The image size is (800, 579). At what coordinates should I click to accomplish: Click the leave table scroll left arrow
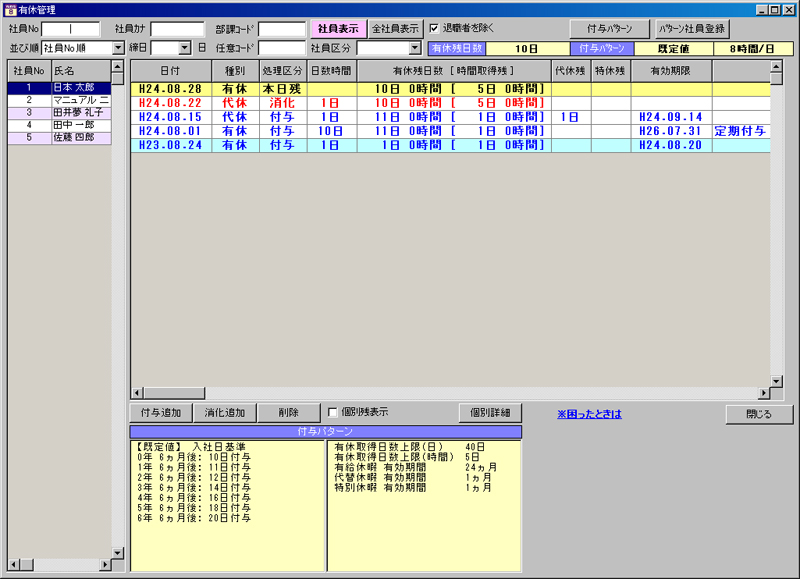pyautogui.click(x=137, y=393)
